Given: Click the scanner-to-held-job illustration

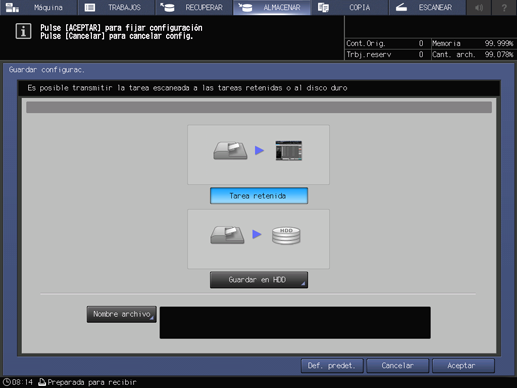Looking at the screenshot, I should 258,154.
